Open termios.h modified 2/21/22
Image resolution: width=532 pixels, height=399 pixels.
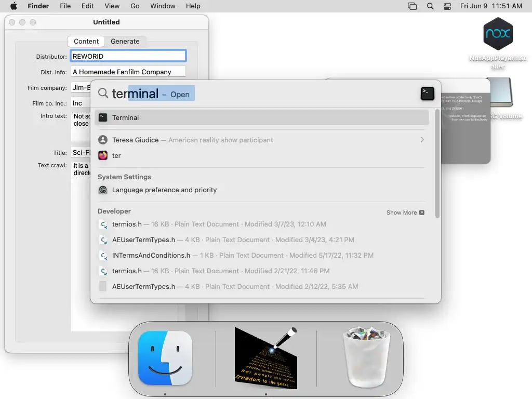[262, 271]
